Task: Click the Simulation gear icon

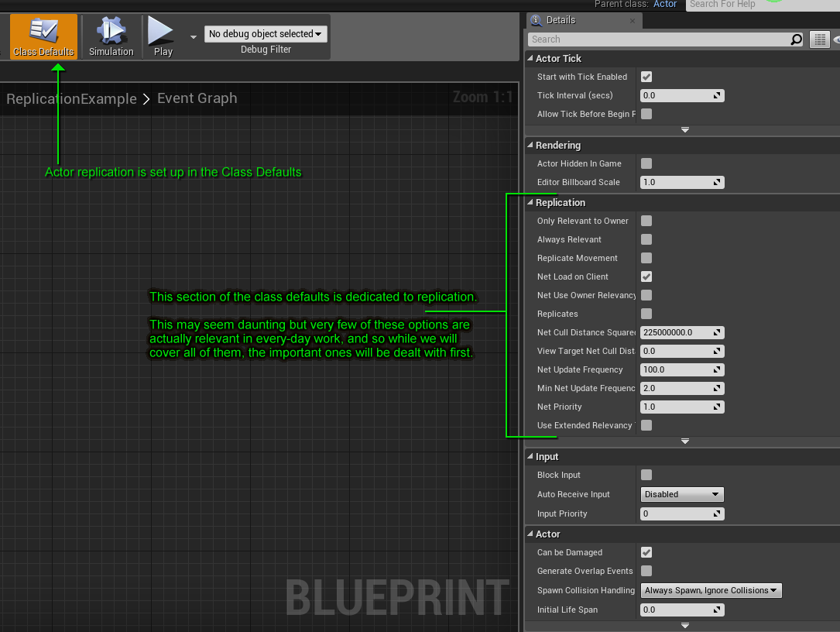Action: pos(111,31)
